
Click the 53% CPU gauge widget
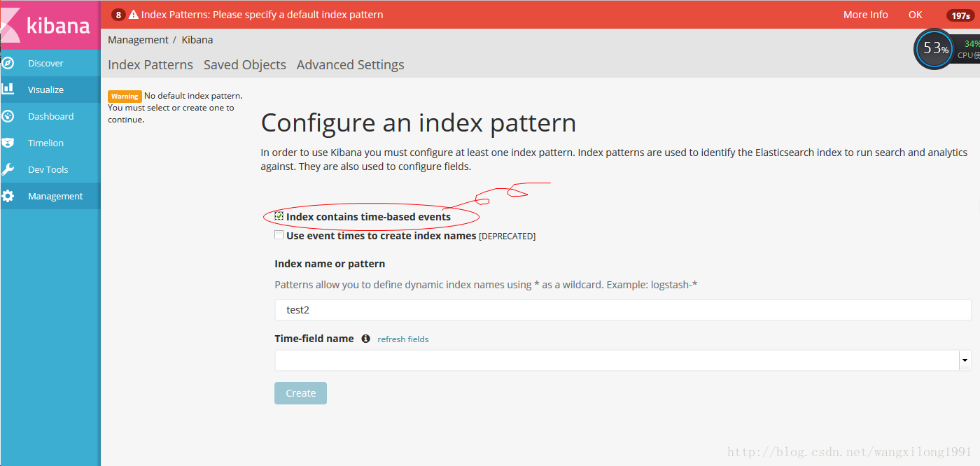coord(934,49)
